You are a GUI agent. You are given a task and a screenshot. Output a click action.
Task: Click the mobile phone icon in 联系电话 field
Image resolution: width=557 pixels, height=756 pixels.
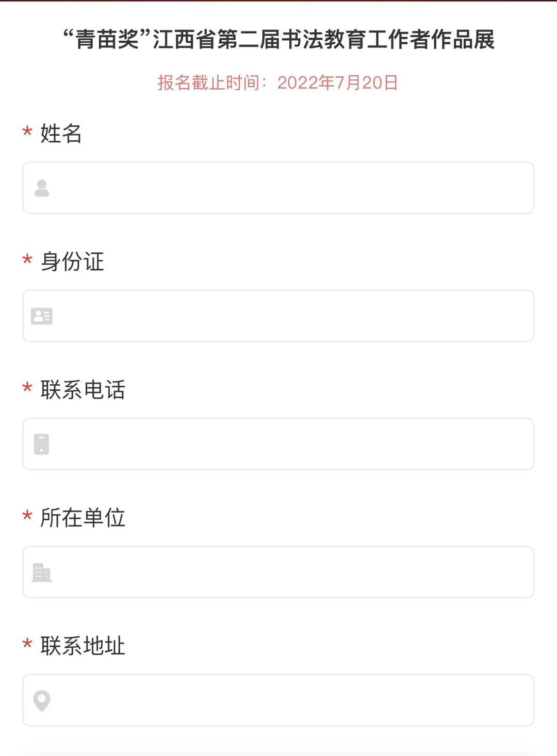pyautogui.click(x=41, y=444)
